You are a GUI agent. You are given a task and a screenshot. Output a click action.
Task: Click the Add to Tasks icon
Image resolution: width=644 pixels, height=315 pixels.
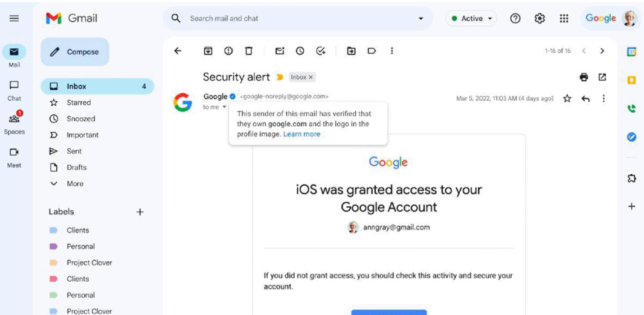click(321, 51)
